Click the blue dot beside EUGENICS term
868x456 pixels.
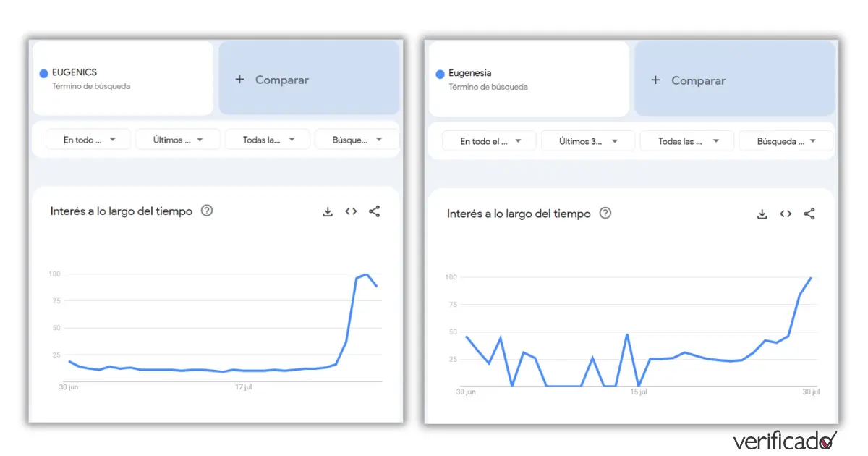[43, 73]
